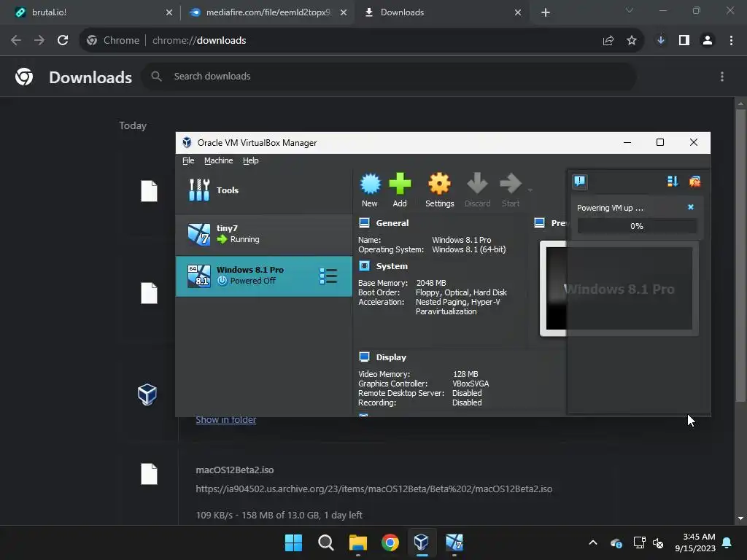Click the muted volume tray icon
This screenshot has width=747, height=560.
point(658,542)
